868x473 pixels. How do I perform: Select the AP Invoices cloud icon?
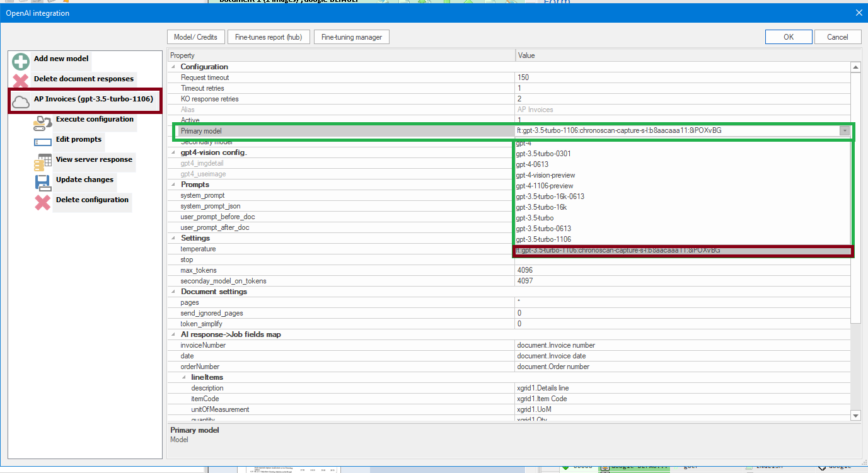[x=21, y=101]
